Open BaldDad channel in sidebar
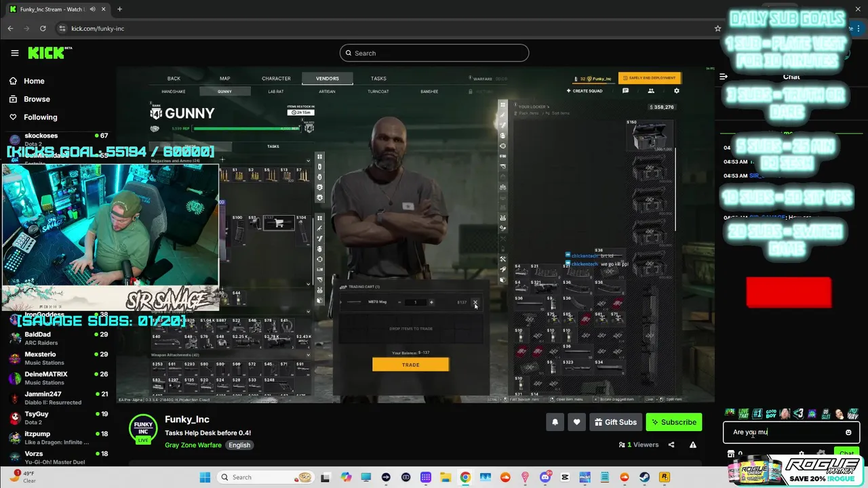 58,338
